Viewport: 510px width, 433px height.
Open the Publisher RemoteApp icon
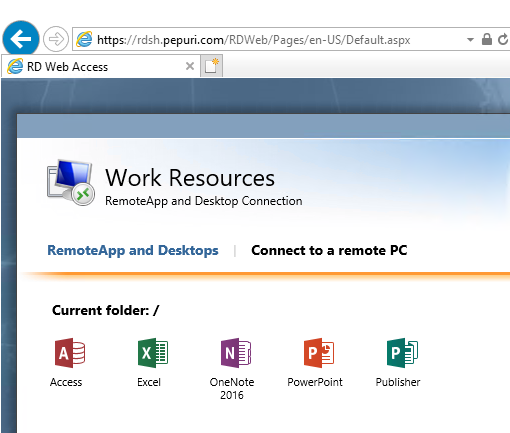click(402, 353)
